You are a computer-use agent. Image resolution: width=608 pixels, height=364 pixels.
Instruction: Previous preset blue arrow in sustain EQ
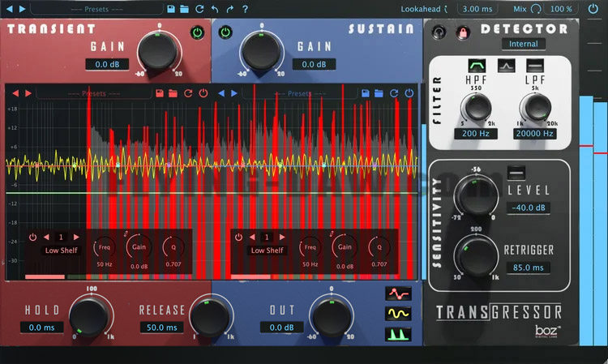point(221,93)
